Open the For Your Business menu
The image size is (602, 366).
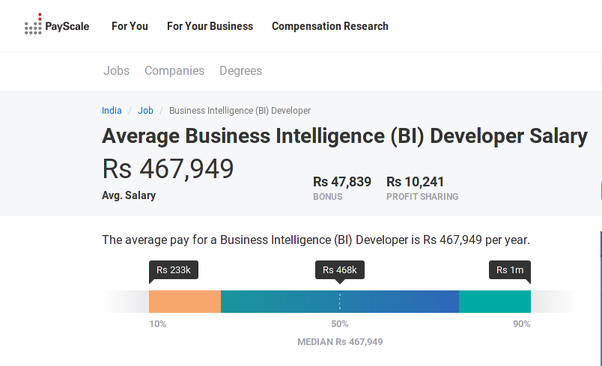(x=210, y=26)
